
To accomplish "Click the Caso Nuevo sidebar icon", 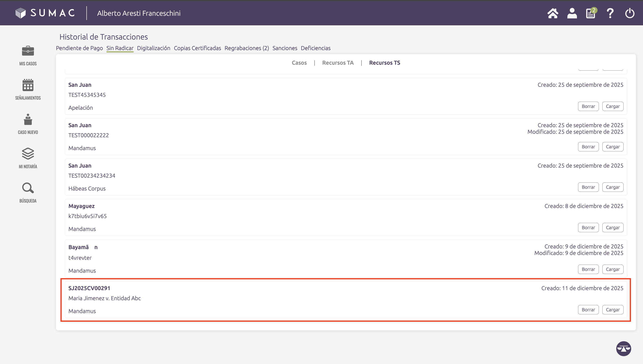I will 28,120.
